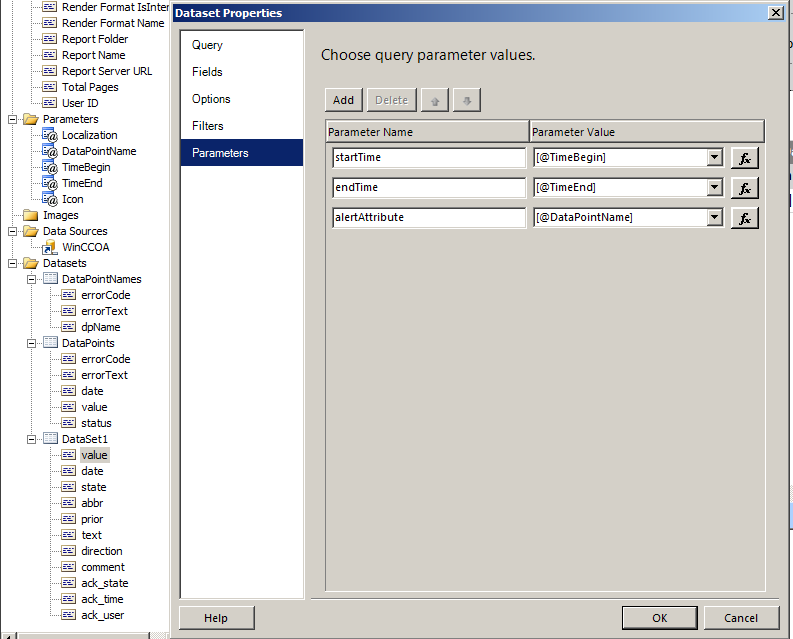This screenshot has height=639, width=793.
Task: Open the [@DataPointName] value dropdown
Action: click(714, 218)
